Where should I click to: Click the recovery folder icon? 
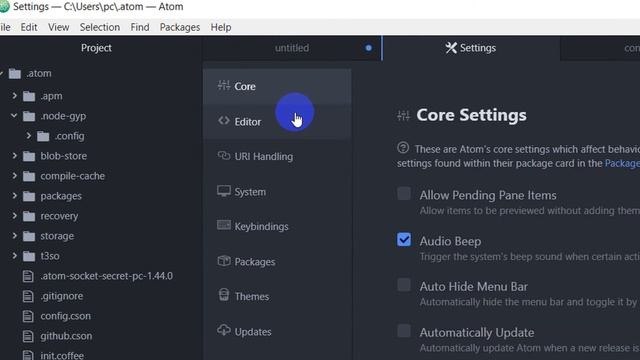(29, 216)
